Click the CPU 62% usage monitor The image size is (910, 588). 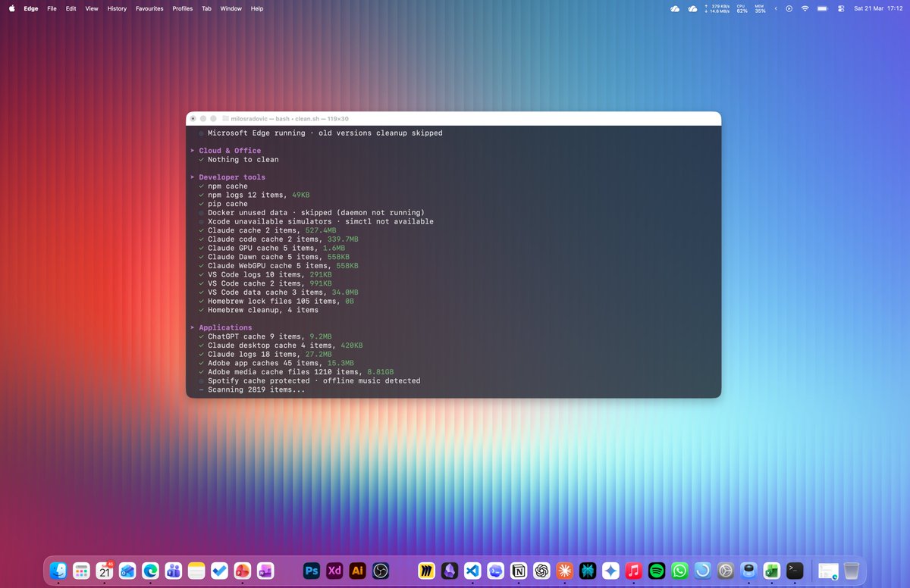pos(742,8)
